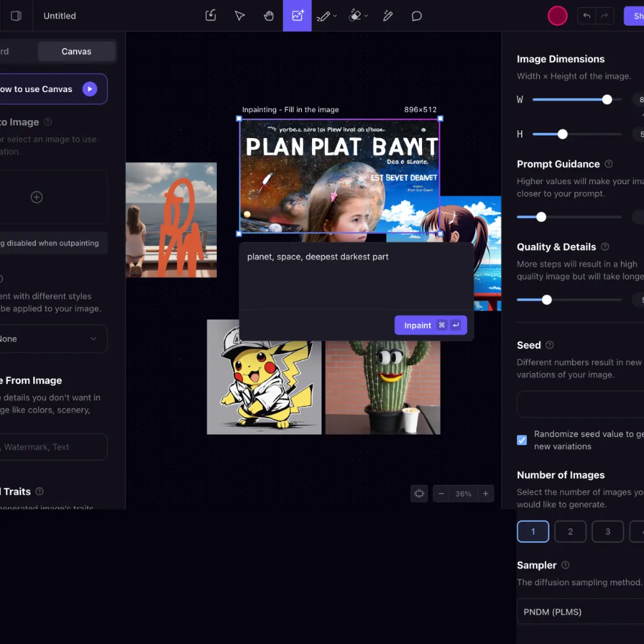Uncheck Randomize seed value checkbox
Screen dimensions: 644x644
(522, 440)
